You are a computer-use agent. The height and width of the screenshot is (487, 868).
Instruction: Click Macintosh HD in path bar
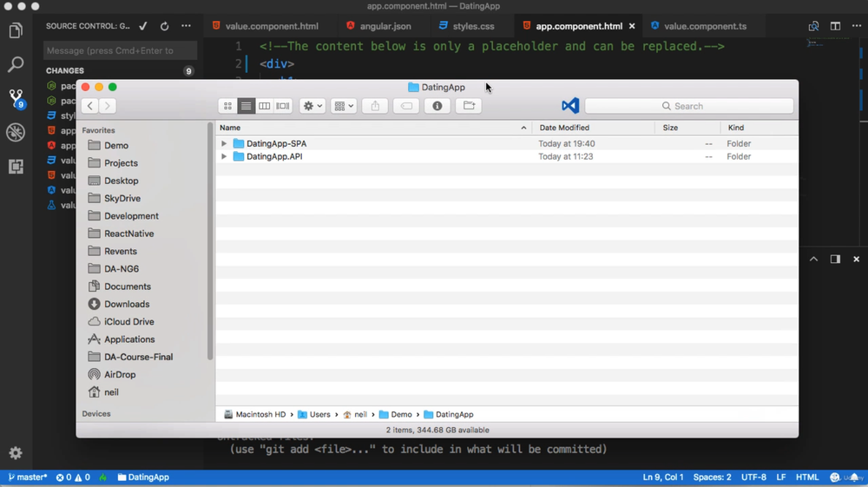254,414
